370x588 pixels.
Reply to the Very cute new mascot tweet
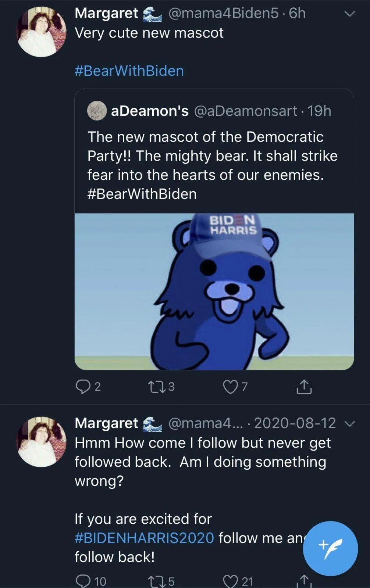[x=83, y=387]
